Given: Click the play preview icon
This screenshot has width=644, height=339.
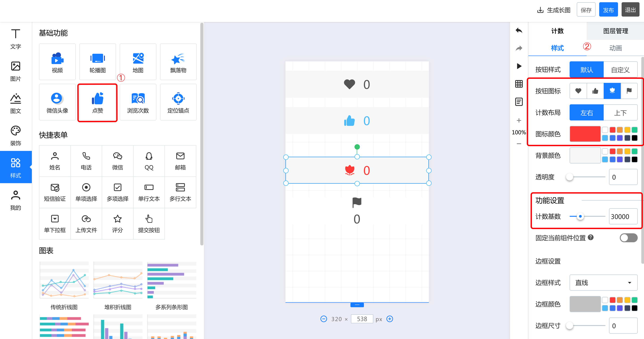Looking at the screenshot, I should click(x=519, y=66).
